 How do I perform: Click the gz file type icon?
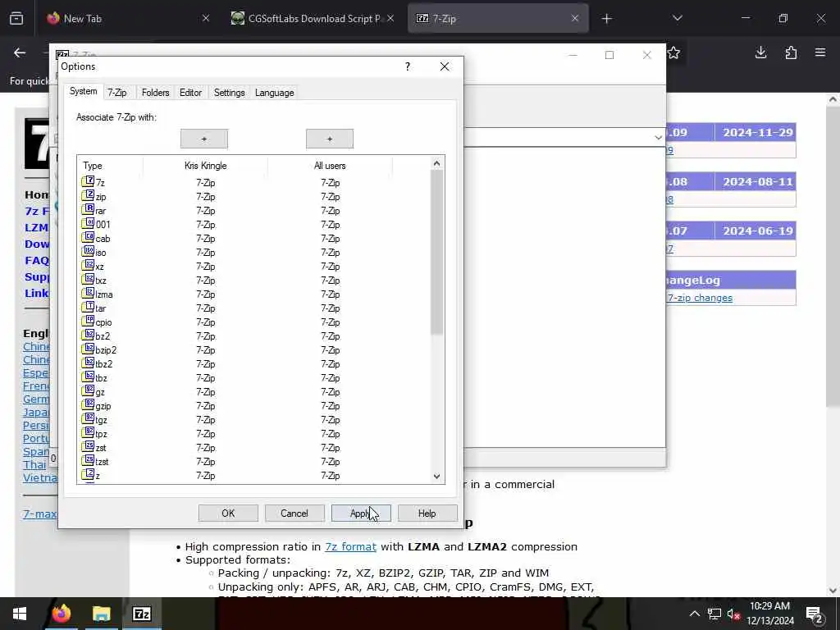click(x=88, y=390)
